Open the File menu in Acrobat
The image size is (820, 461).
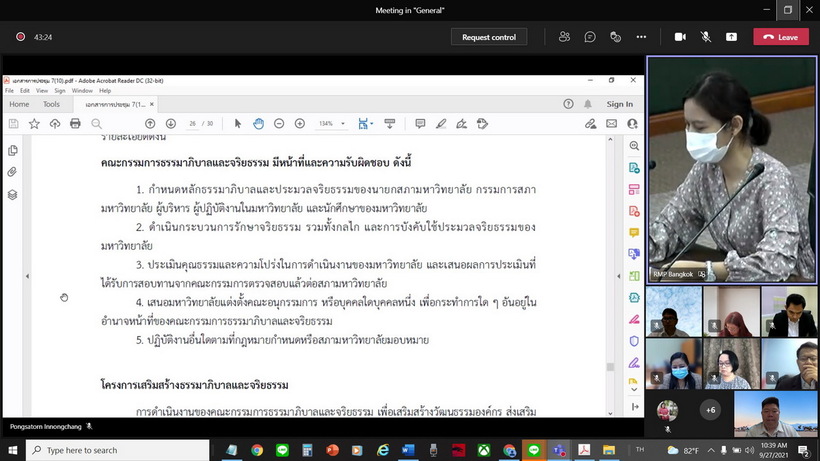click(9, 90)
